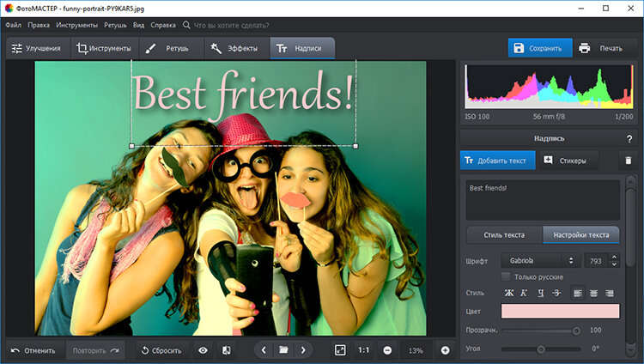Enable Только русские checkbox

click(x=506, y=276)
